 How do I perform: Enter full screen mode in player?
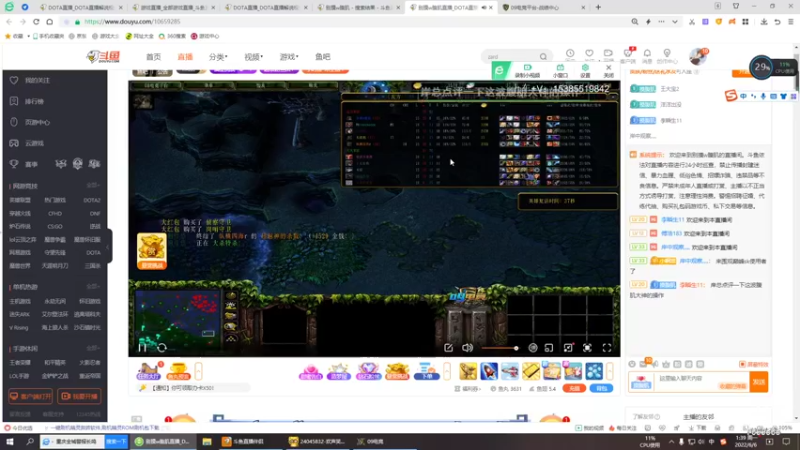(x=607, y=348)
